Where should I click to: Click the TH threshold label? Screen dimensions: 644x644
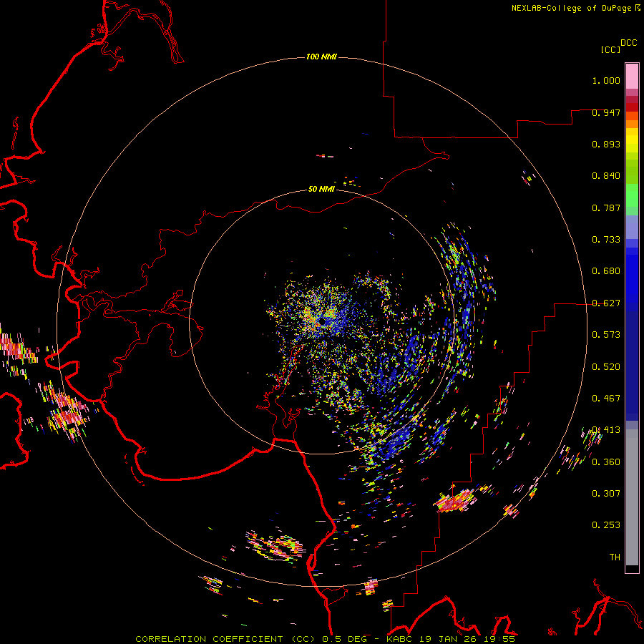615,557
